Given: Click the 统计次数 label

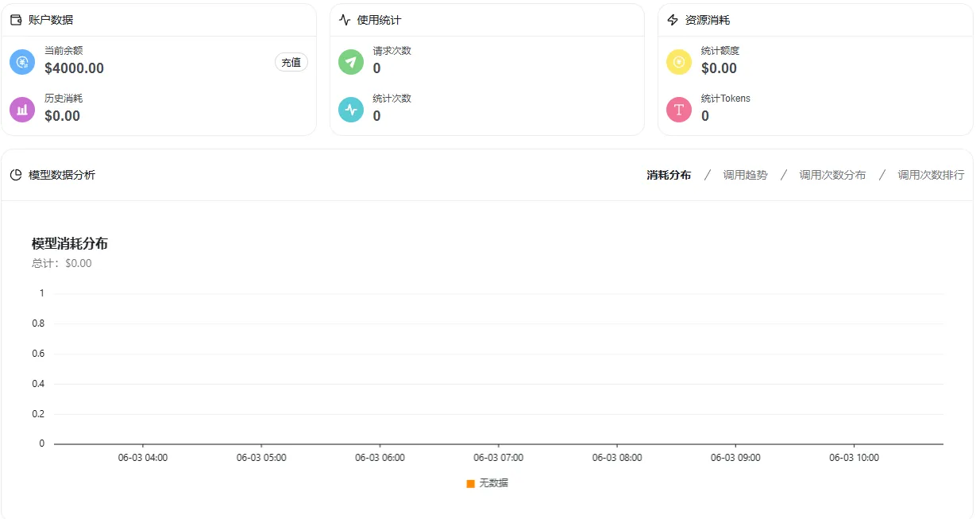Looking at the screenshot, I should click(392, 99).
